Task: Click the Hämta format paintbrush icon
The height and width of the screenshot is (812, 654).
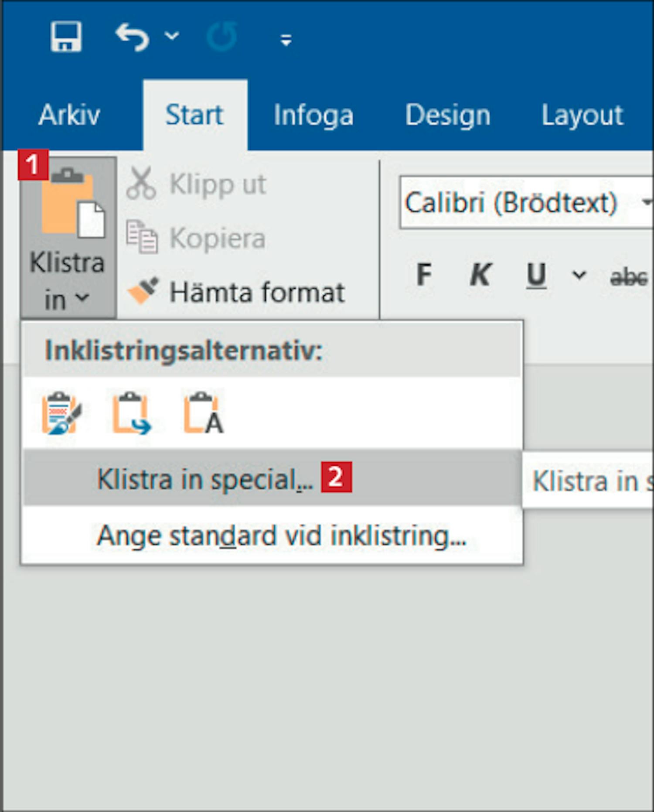Action: [x=142, y=291]
